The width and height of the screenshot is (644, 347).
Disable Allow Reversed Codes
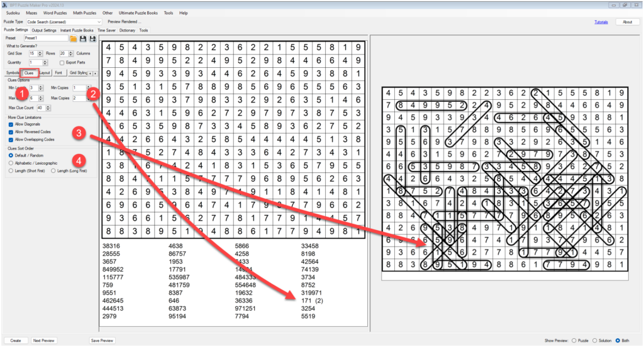coord(11,132)
